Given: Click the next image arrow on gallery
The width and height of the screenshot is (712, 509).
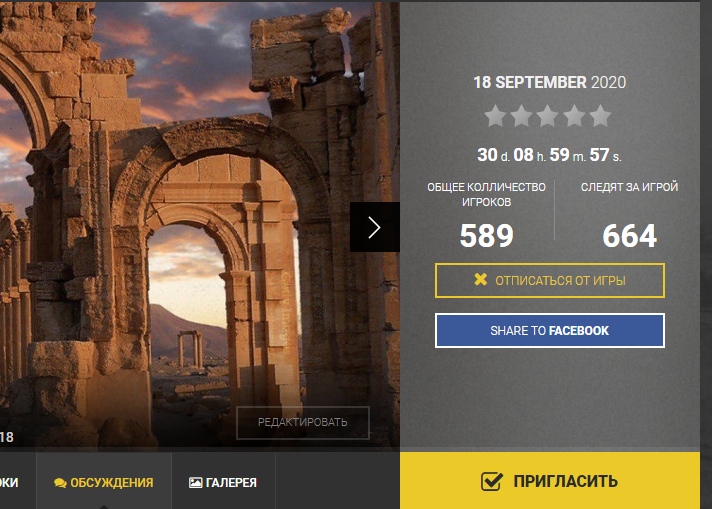Looking at the screenshot, I should point(375,227).
